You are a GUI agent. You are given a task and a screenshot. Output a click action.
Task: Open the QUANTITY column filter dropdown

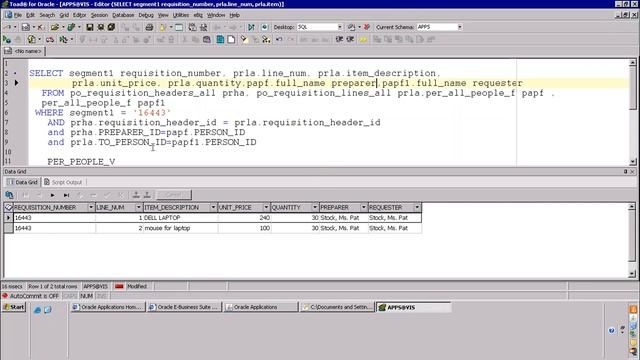(x=315, y=207)
